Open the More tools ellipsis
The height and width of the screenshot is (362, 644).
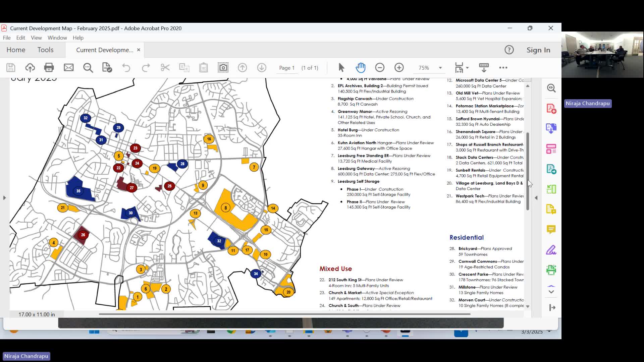click(503, 68)
